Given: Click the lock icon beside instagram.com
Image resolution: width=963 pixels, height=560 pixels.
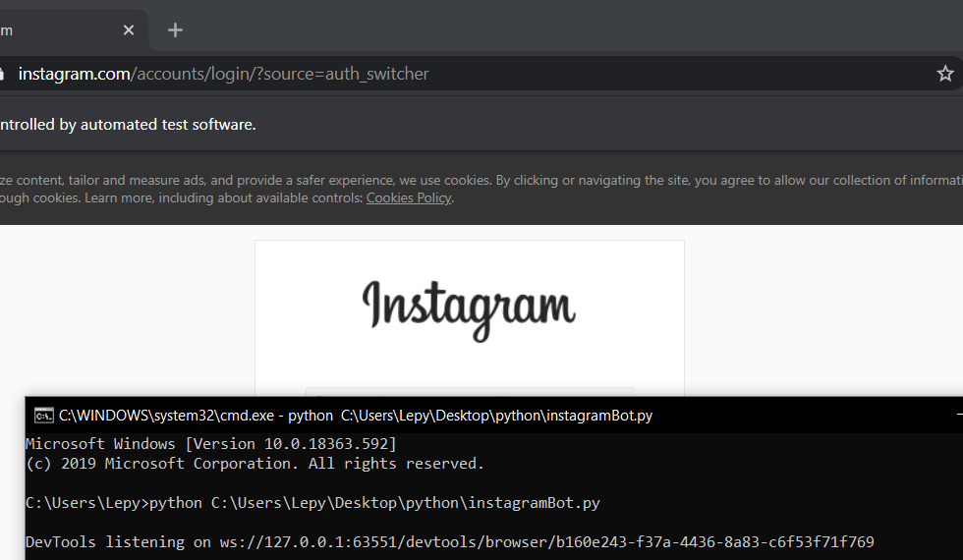Looking at the screenshot, I should 1,74.
